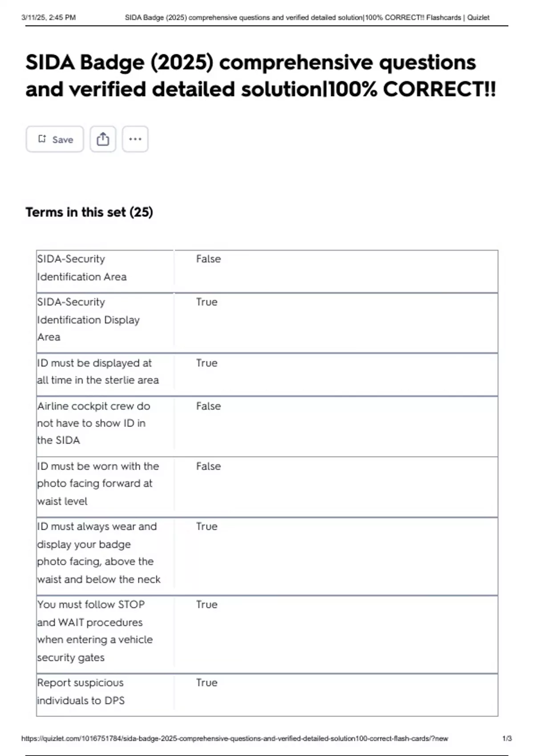Select the 'SIDA-Security Identification Display Area' term

(x=88, y=319)
